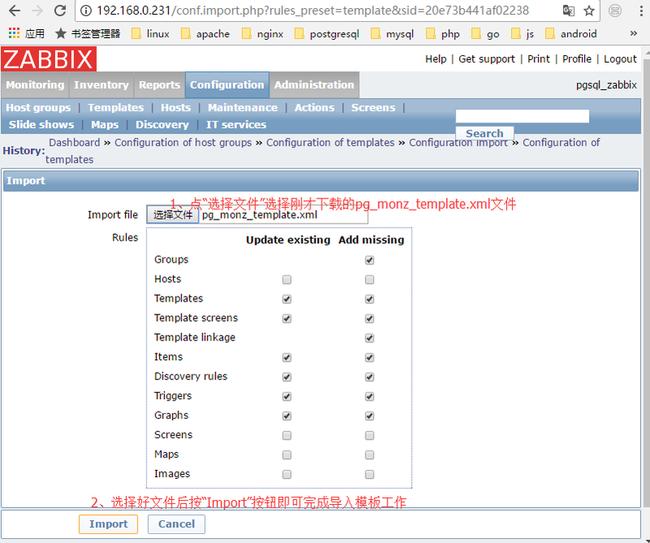
Task: Click the ZABBIX logo
Action: coord(48,59)
